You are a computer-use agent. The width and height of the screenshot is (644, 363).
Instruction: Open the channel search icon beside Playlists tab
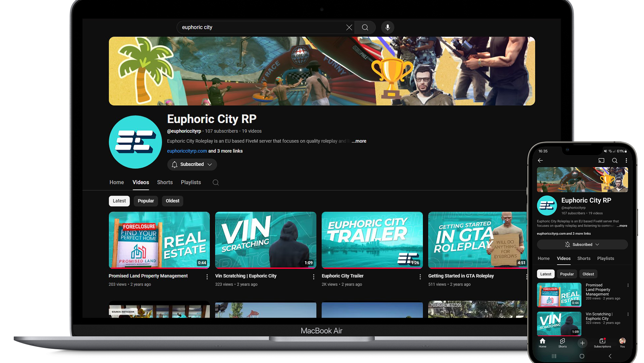216,183
